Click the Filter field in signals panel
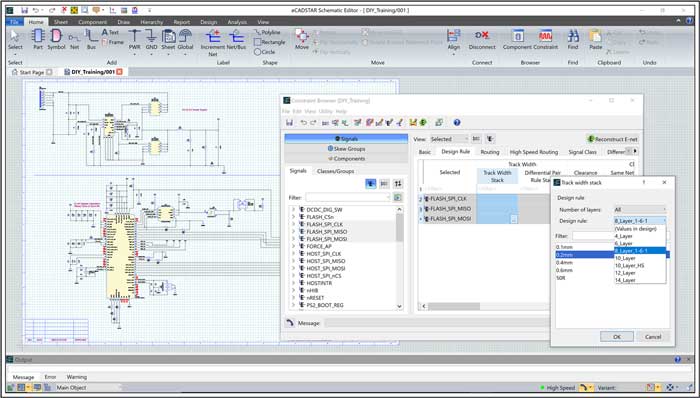This screenshot has height=398, width=700. (347, 197)
